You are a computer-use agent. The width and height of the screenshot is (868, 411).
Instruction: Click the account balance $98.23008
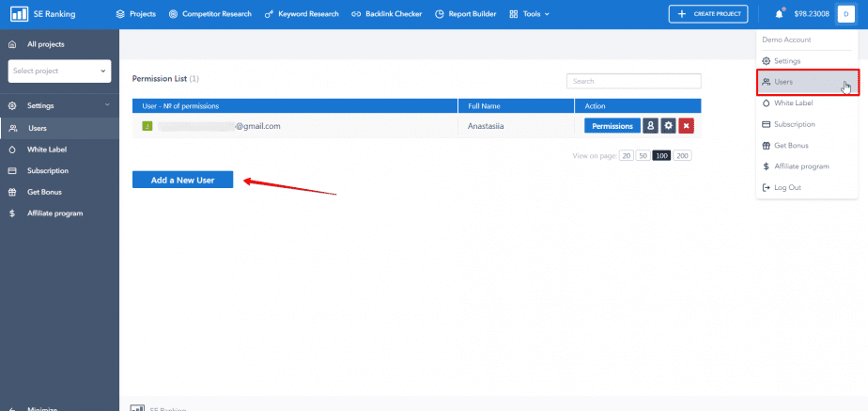point(812,14)
